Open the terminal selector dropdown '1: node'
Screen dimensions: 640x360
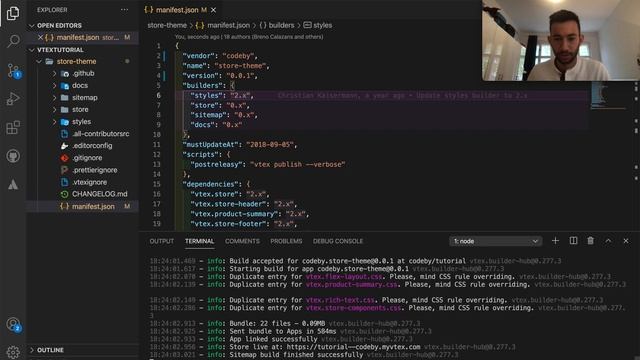(496, 241)
